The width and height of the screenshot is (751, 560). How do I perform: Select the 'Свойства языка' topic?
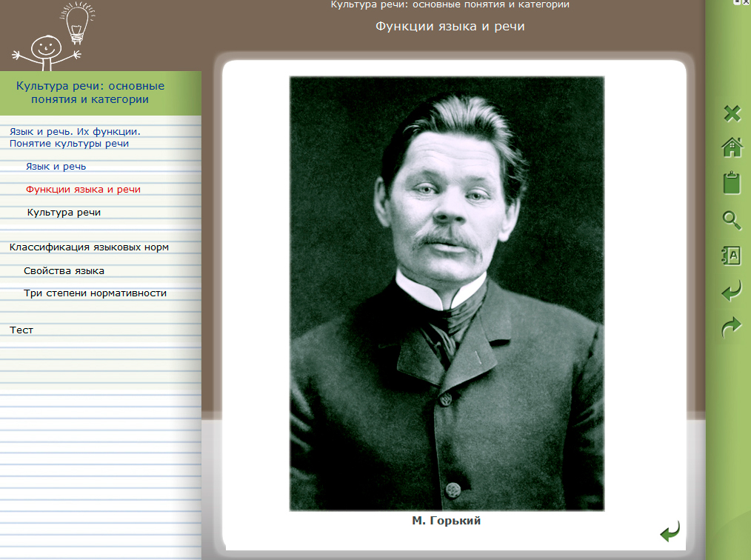point(64,271)
